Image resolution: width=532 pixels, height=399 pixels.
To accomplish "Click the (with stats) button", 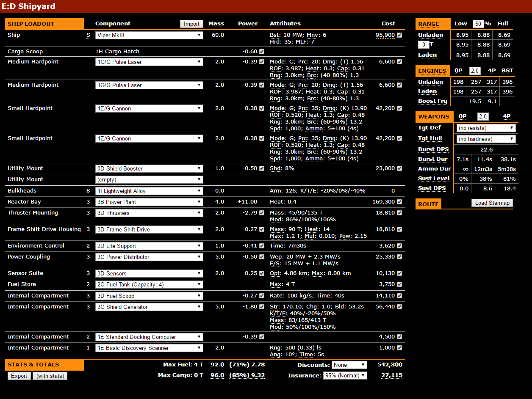I will point(50,376).
